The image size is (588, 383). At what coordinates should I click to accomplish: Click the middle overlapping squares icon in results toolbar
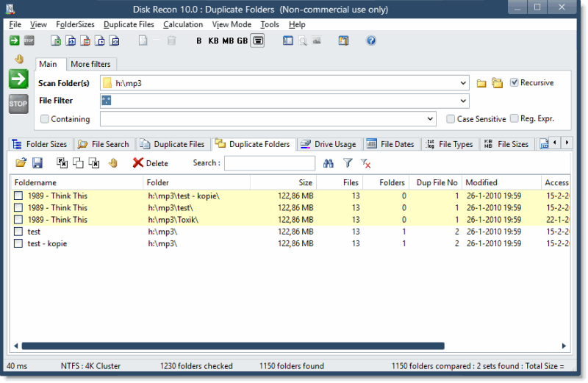click(x=78, y=162)
